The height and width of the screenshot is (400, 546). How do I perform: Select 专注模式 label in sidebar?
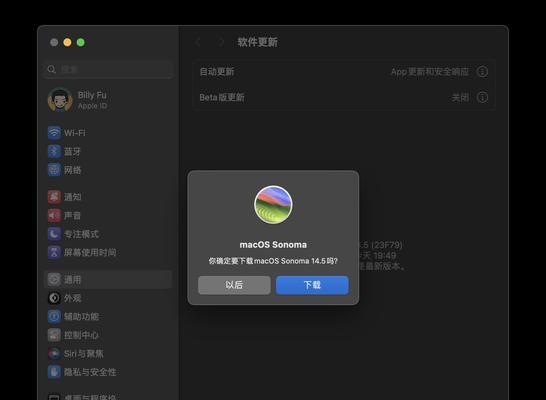[x=81, y=234]
